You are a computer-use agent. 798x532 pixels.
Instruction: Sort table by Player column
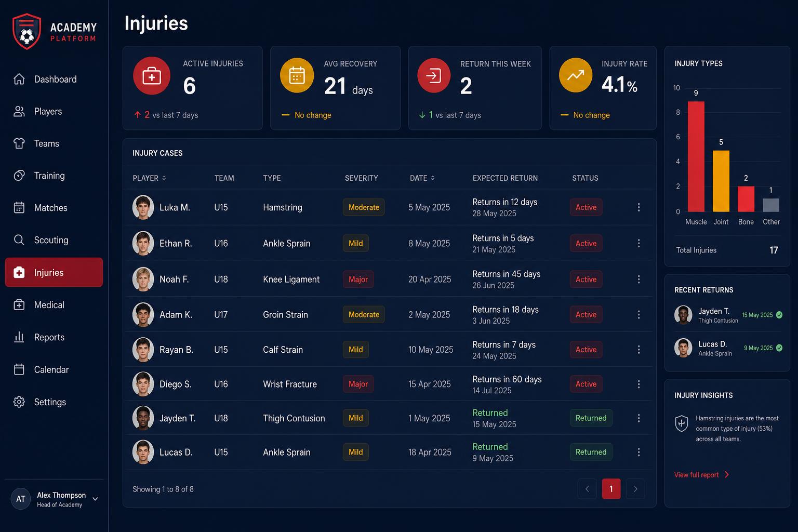tap(149, 178)
